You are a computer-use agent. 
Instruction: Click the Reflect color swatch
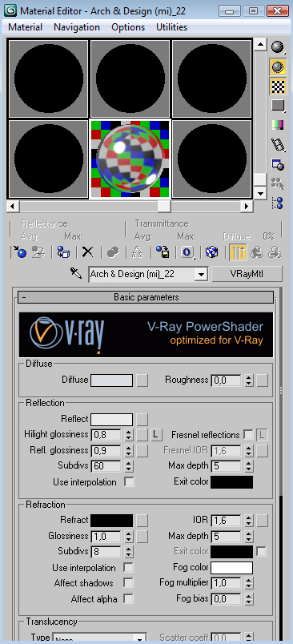pos(111,420)
